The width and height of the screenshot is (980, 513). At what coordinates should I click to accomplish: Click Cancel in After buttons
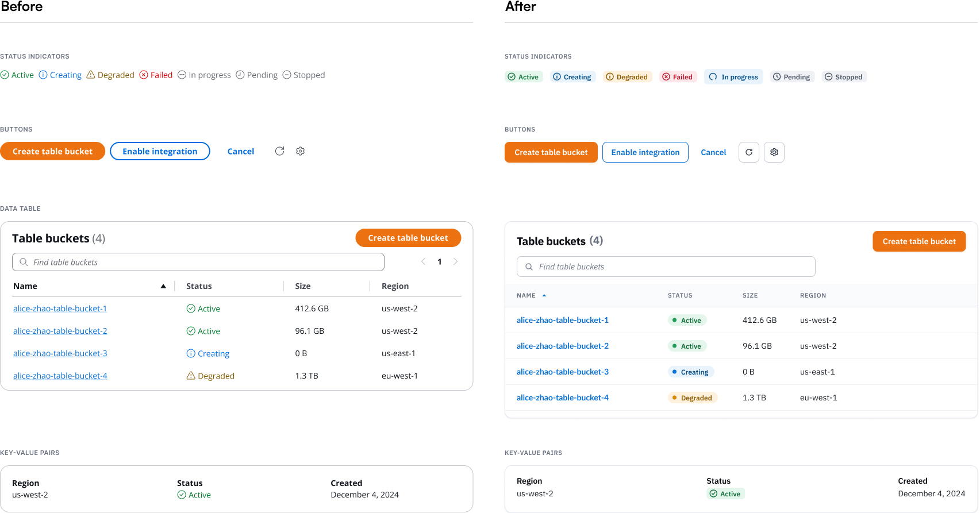tap(713, 152)
